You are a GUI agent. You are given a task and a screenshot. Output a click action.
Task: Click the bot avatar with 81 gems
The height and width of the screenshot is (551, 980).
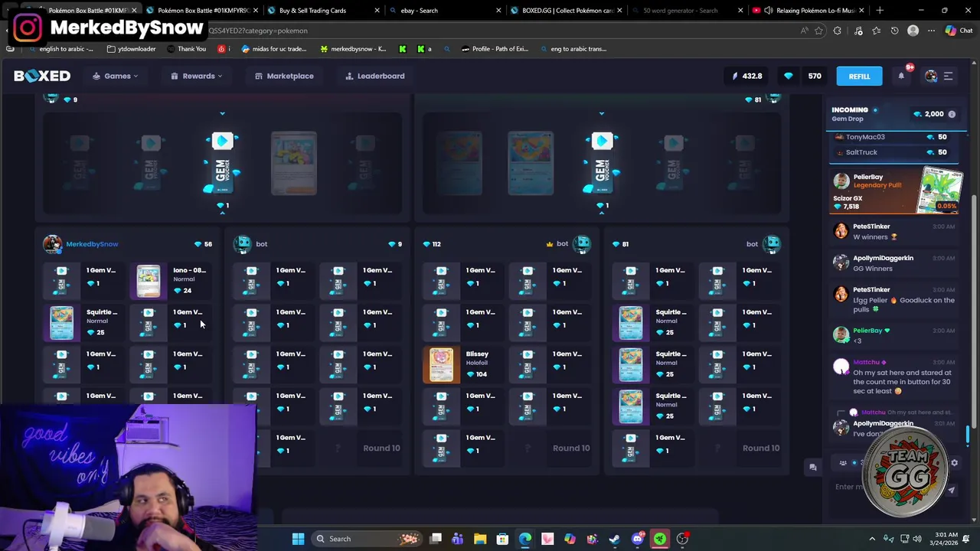point(772,244)
